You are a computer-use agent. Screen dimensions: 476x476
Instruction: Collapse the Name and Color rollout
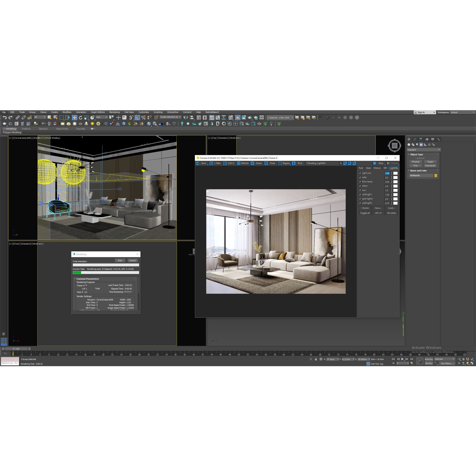408,170
